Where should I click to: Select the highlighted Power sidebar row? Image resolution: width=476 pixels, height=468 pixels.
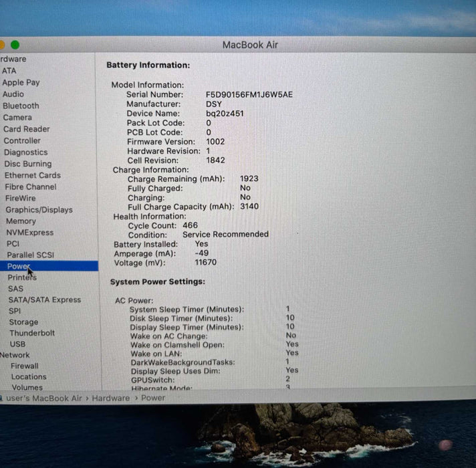click(49, 266)
